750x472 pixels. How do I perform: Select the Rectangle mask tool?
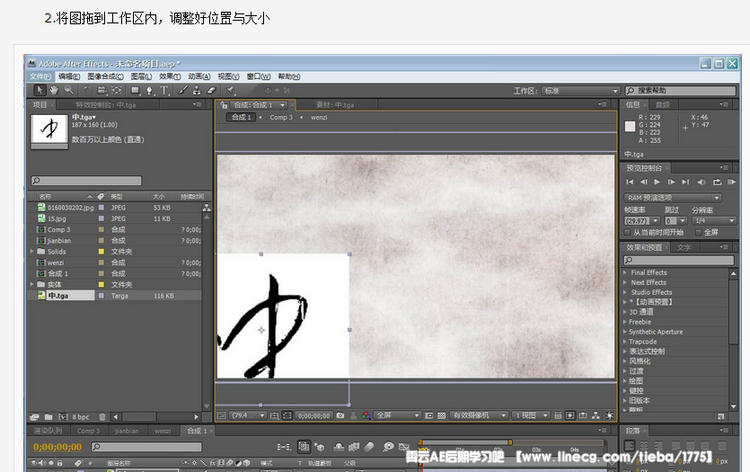135,90
